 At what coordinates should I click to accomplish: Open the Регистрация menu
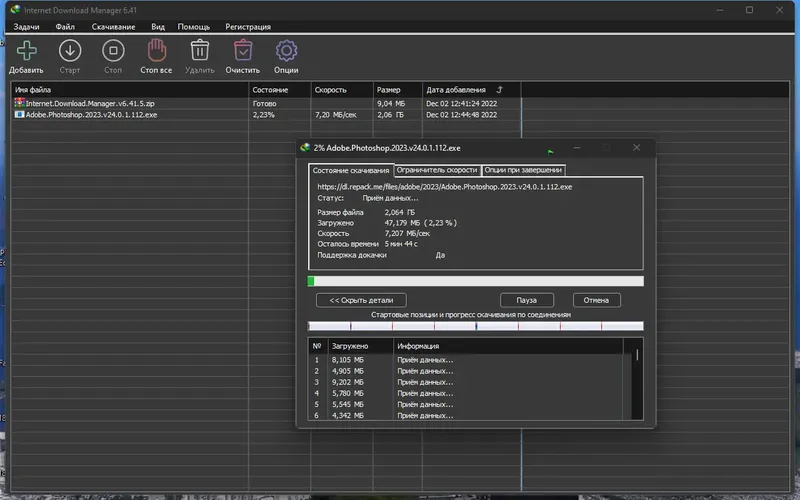[x=247, y=25]
